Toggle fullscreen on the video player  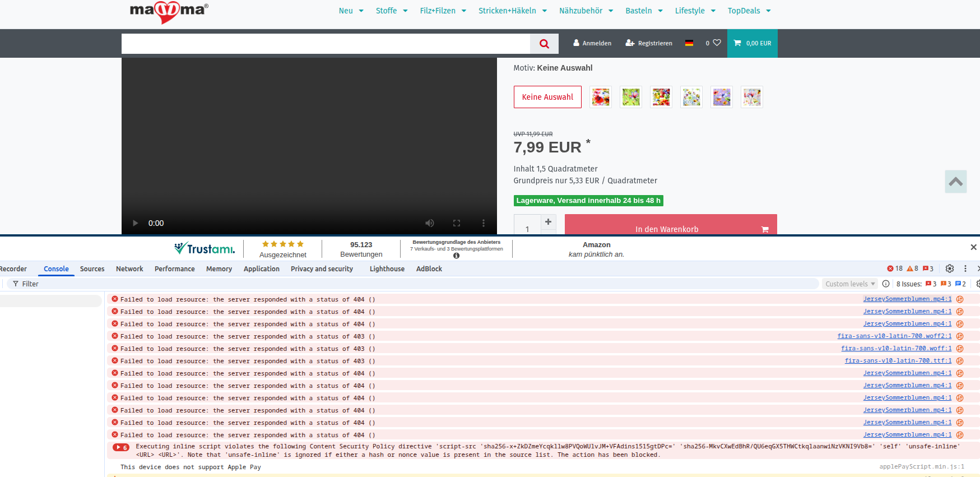457,223
